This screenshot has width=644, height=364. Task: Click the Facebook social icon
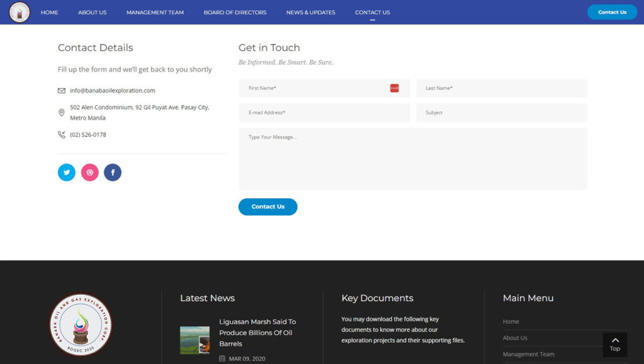point(113,172)
